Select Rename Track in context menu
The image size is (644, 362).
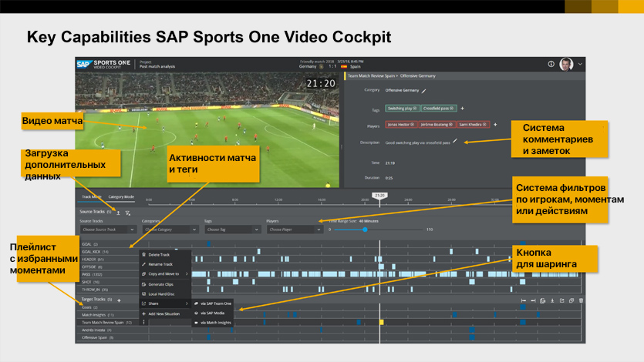pos(159,264)
